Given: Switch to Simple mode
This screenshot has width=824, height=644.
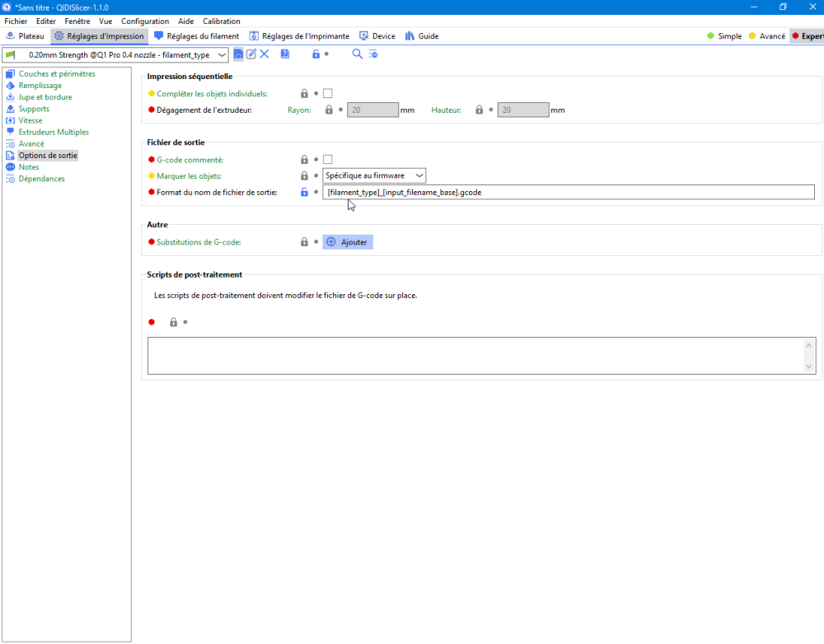Looking at the screenshot, I should coord(724,36).
